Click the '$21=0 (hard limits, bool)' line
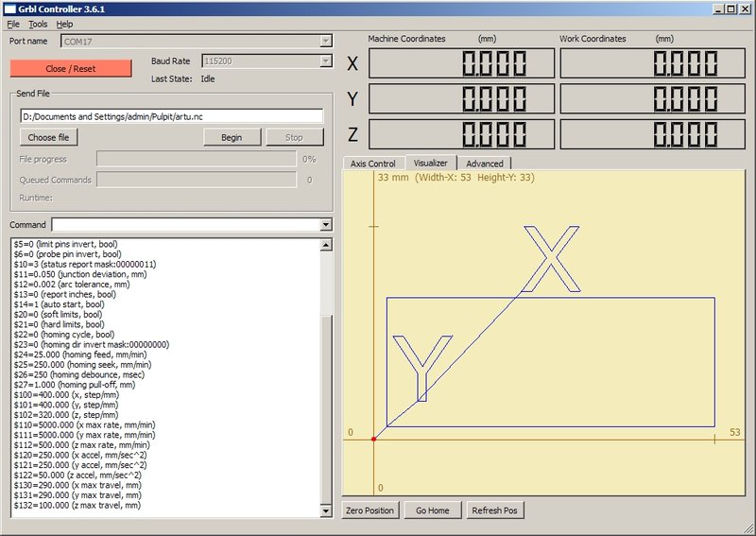Image resolution: width=756 pixels, height=536 pixels. tap(59, 324)
